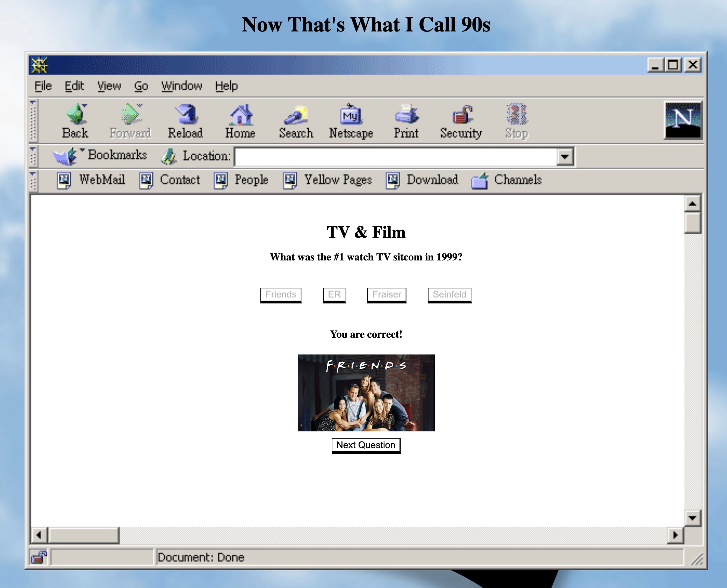Click the Next Question button

[x=366, y=445]
